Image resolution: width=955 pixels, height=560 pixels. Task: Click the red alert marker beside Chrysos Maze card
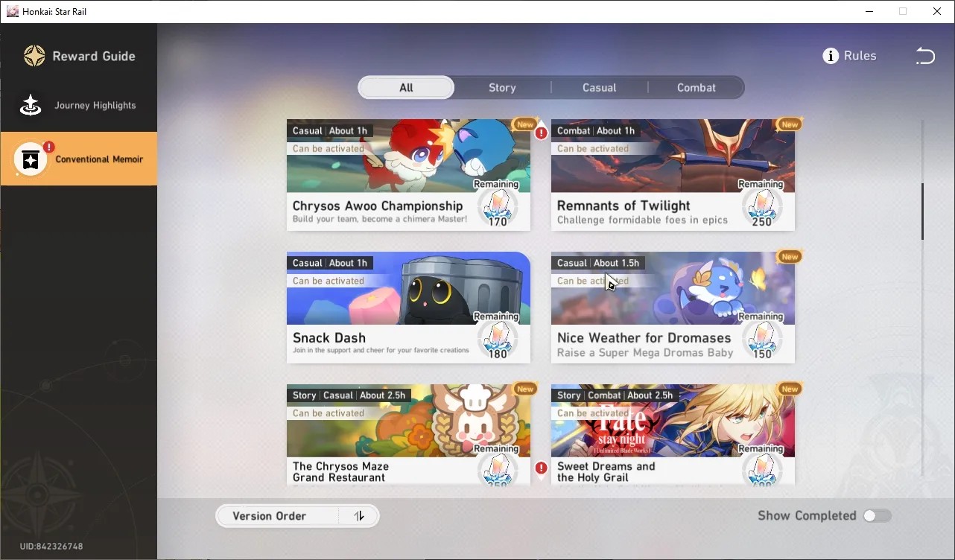tap(541, 468)
